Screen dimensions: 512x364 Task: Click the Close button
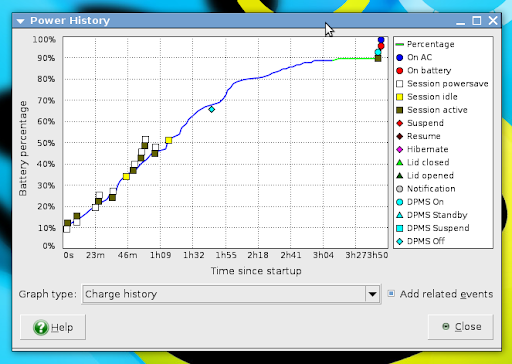[461, 326]
